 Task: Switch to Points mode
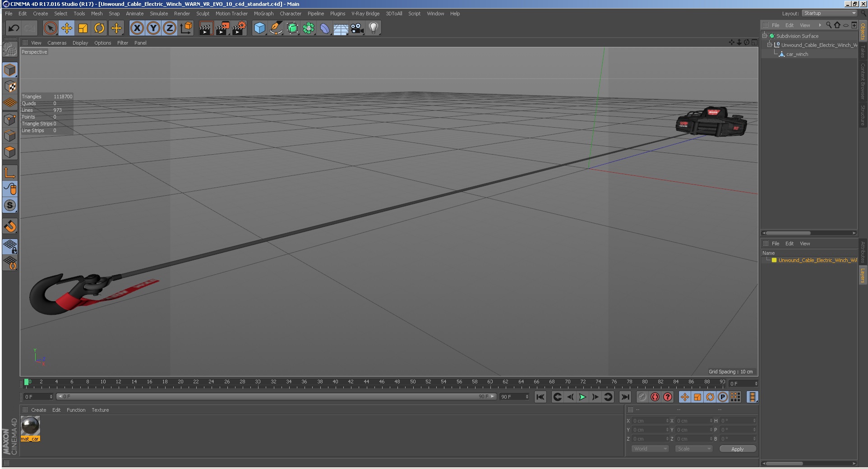[x=10, y=120]
